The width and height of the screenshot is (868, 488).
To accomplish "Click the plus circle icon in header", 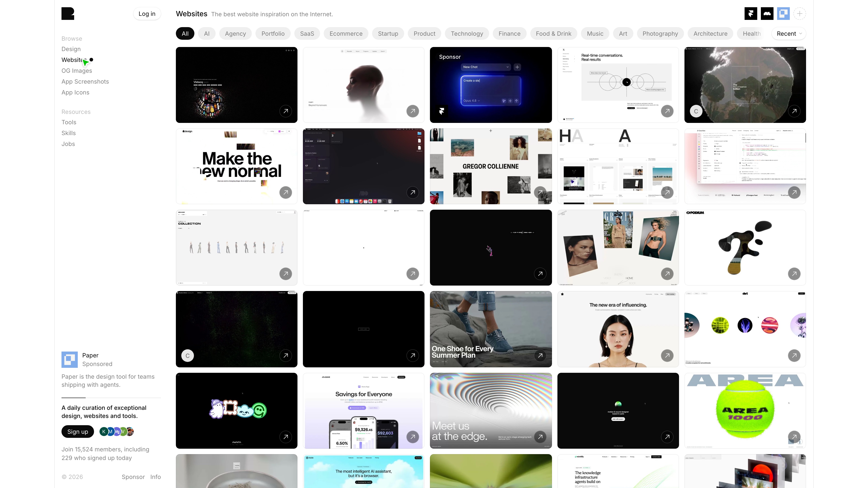I will click(x=800, y=14).
